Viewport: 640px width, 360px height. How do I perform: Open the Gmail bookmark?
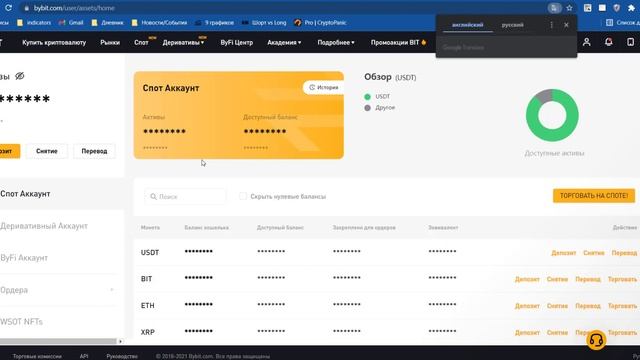(x=71, y=23)
